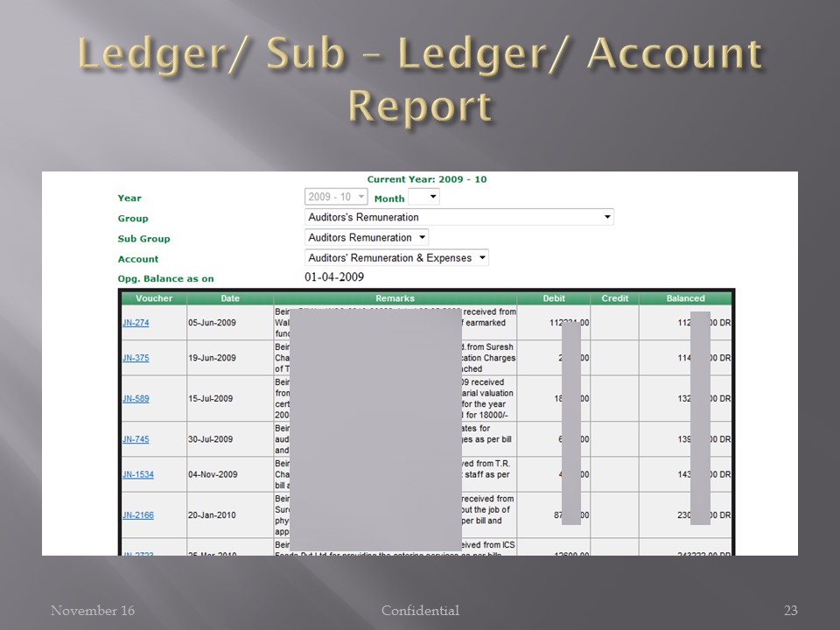The height and width of the screenshot is (630, 840).
Task: Click the Debit column header
Action: click(555, 298)
